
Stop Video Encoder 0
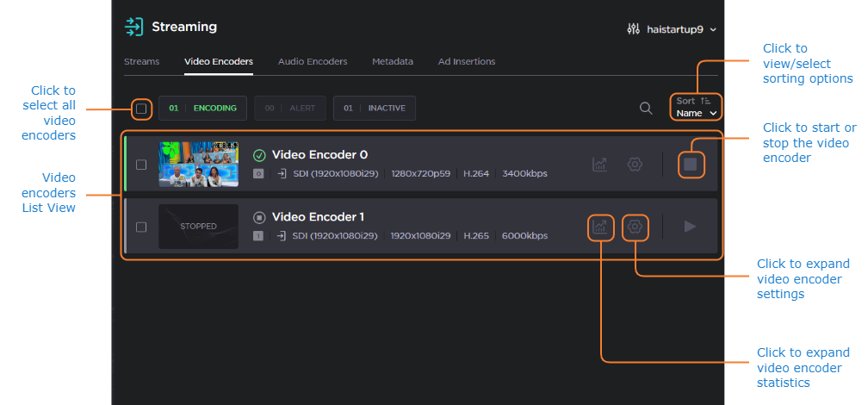point(691,164)
